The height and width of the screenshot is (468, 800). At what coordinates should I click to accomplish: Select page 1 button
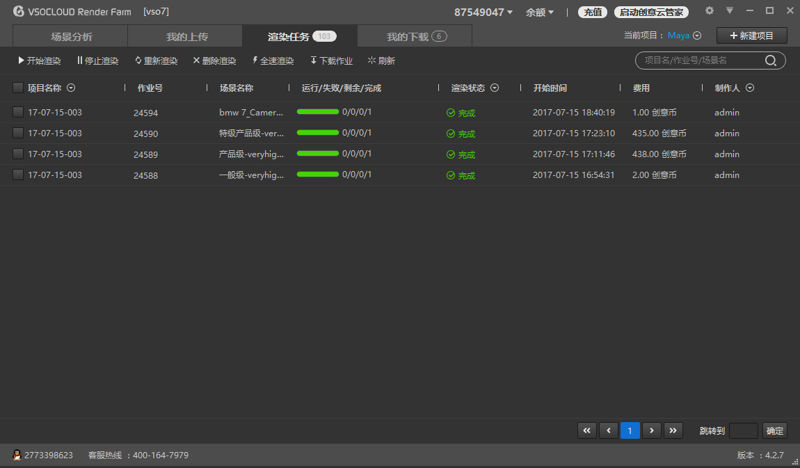coord(630,431)
